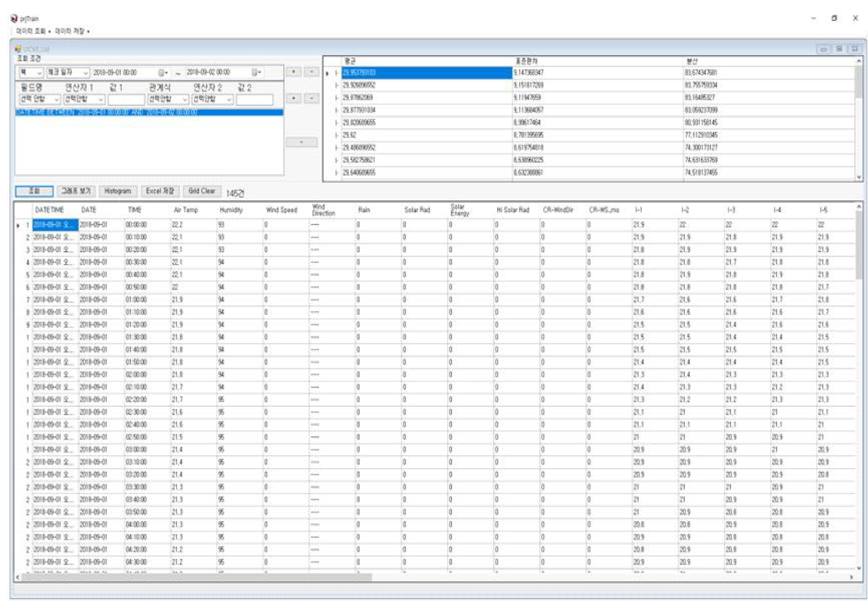This screenshot has height=614, width=868.
Task: Click the 평균 column header
Action: tap(427, 61)
